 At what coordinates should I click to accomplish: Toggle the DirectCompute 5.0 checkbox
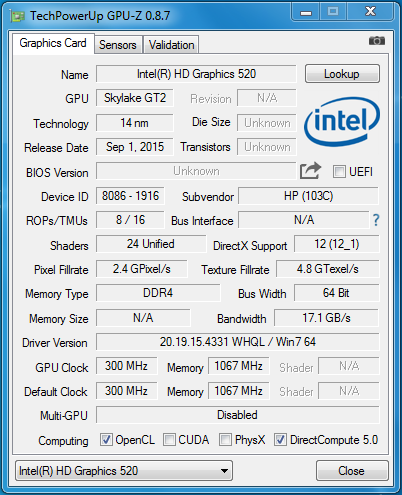[x=280, y=440]
